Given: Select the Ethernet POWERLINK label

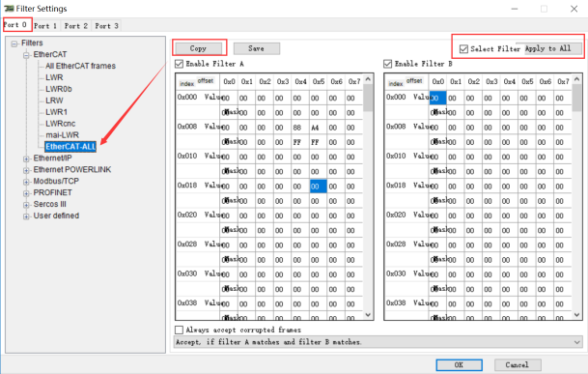Looking at the screenshot, I should 72,169.
